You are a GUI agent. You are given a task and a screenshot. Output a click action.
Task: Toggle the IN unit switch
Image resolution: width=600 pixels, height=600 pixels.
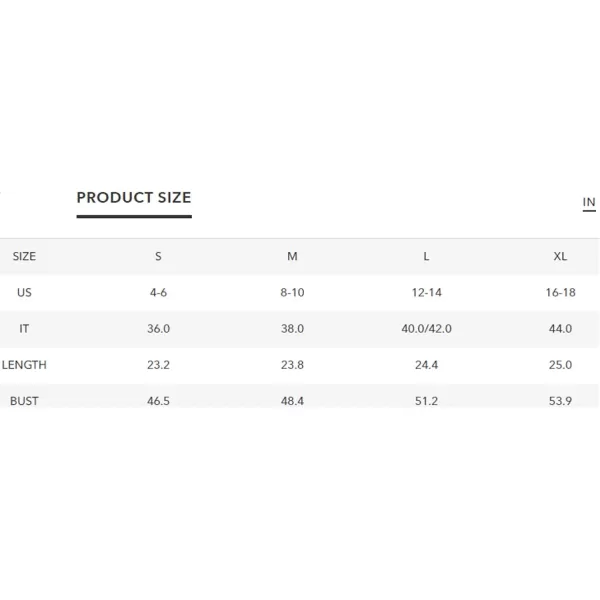[x=589, y=202]
